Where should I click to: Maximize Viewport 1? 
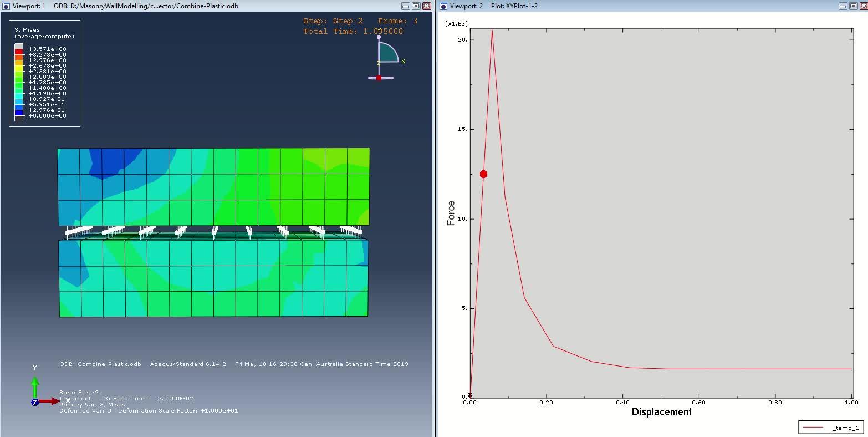(416, 6)
